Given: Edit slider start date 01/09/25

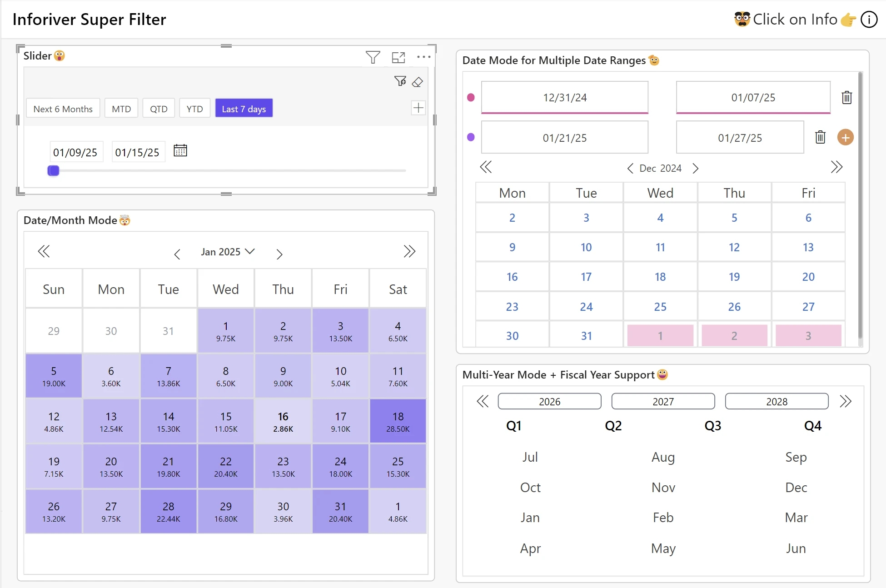Looking at the screenshot, I should tap(75, 152).
